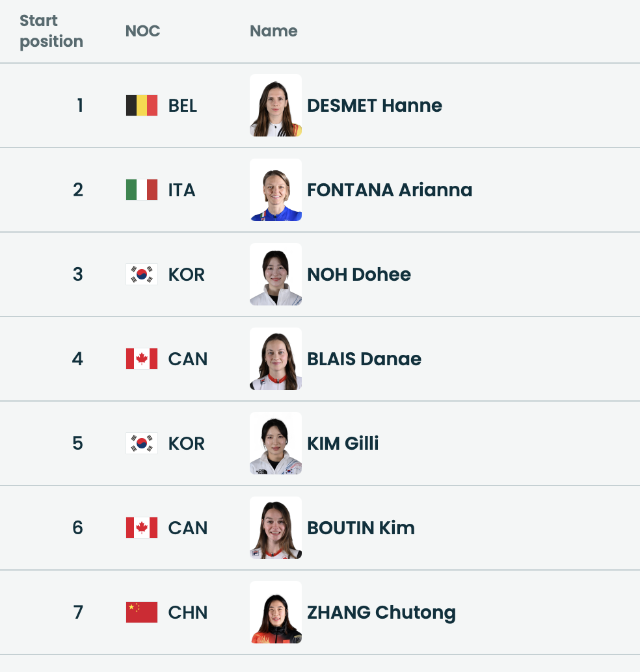The image size is (640, 672).
Task: Open ZHANG Chutong's profile photo
Action: (276, 612)
